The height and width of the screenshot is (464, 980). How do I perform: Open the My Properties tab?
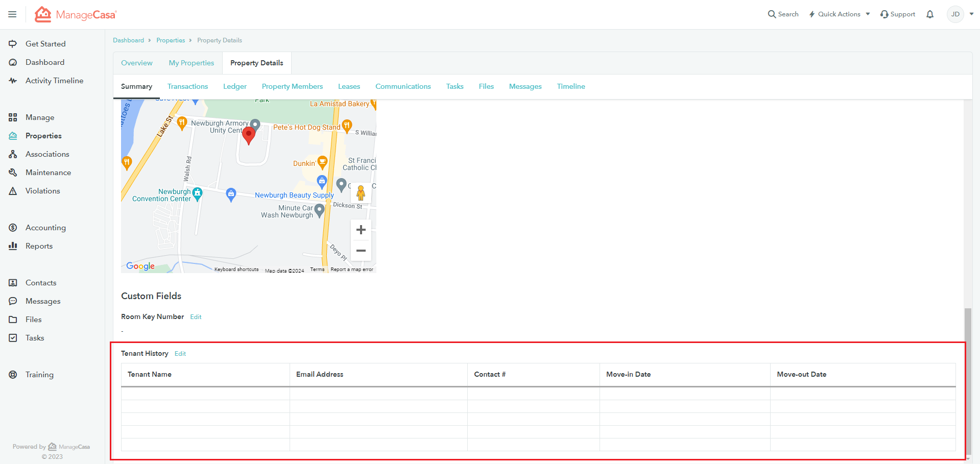click(192, 63)
